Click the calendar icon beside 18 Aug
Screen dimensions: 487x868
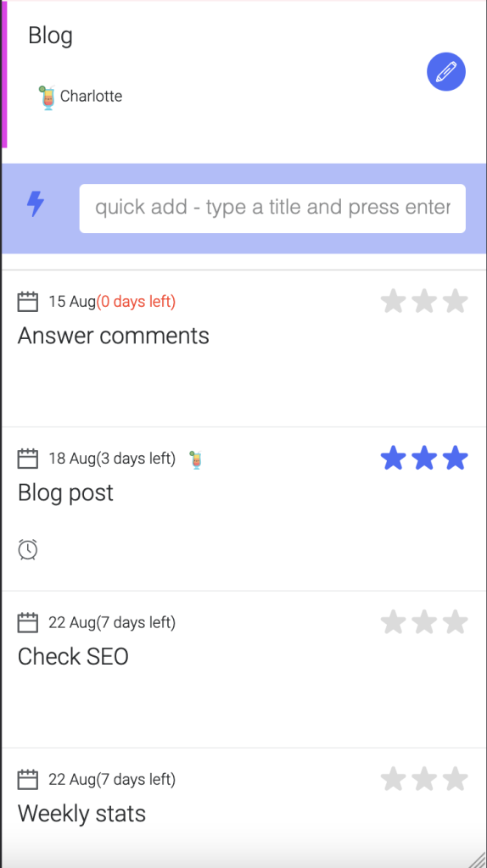pos(28,459)
